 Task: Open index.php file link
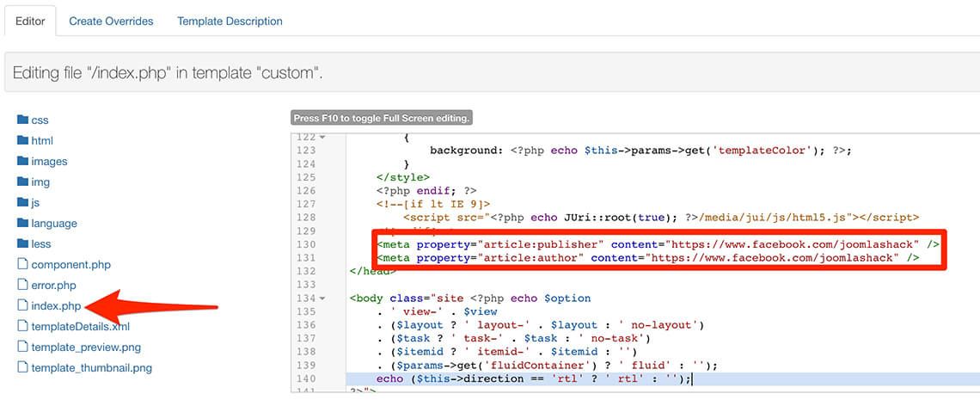pyautogui.click(x=56, y=305)
